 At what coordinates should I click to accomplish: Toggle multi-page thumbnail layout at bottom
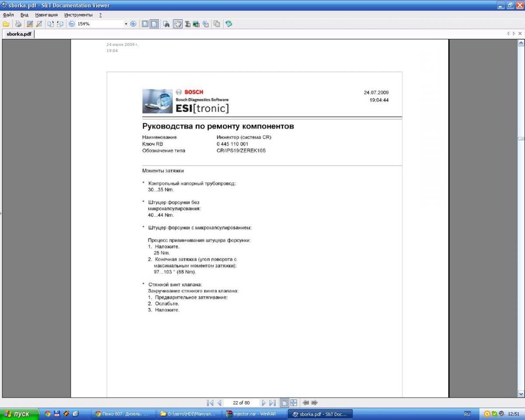294,402
